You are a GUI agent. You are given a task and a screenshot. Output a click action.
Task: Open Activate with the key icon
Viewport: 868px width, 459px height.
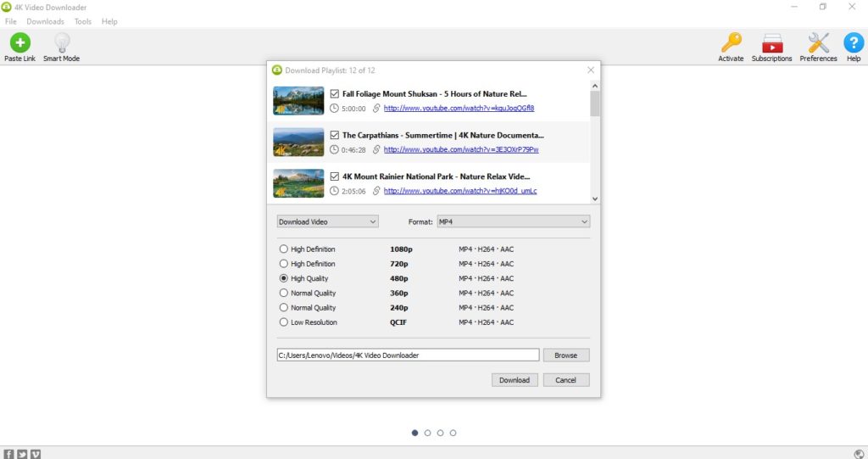pyautogui.click(x=731, y=42)
